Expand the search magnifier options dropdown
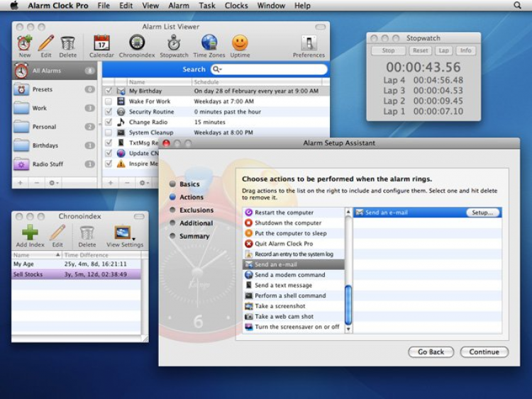Image resolution: width=532 pixels, height=399 pixels. coord(217,69)
